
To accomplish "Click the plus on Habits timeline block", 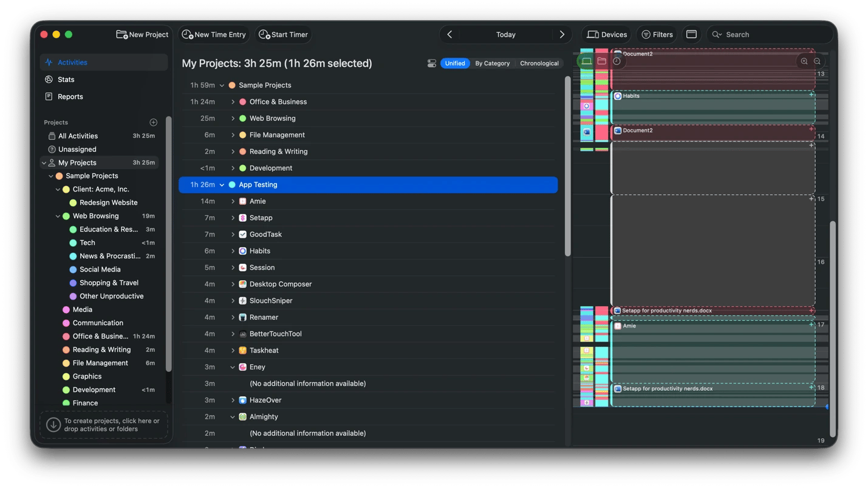I will [x=811, y=95].
